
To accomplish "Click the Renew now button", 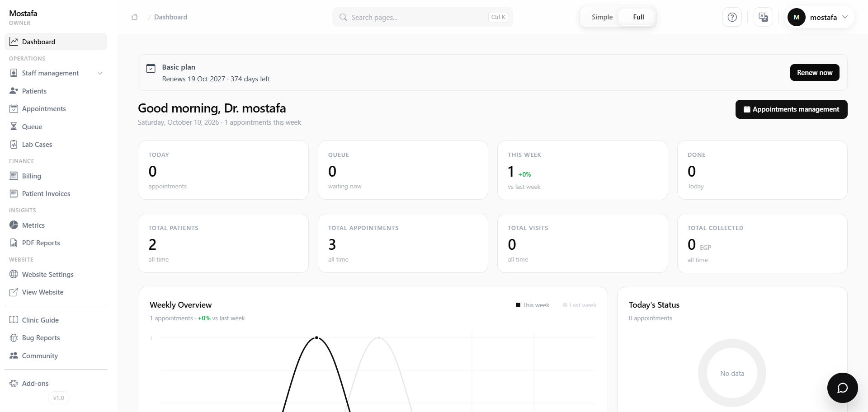I will click(815, 73).
